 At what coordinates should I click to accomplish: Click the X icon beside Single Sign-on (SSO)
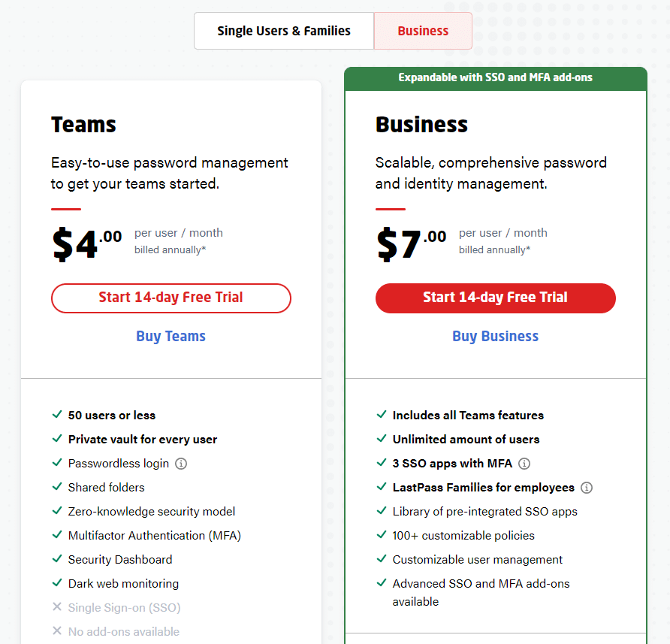click(x=57, y=606)
